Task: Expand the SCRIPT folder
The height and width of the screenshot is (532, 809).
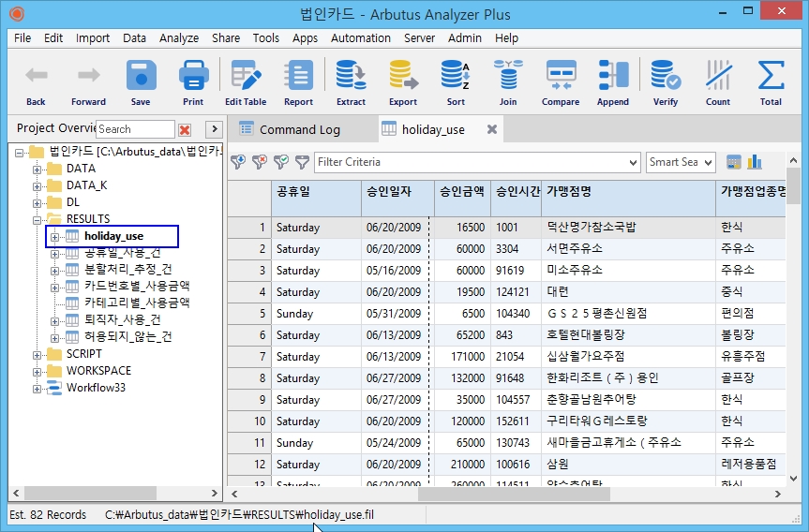Action: click(37, 355)
